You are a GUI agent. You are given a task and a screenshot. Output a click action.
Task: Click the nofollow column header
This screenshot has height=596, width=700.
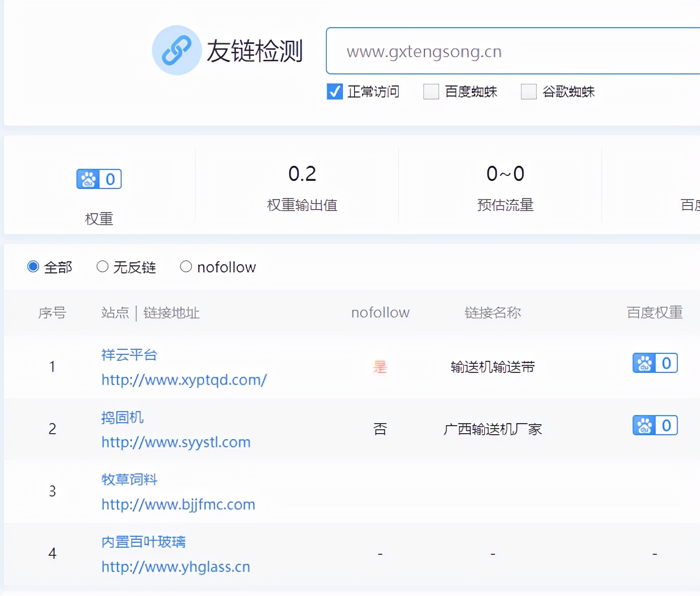(x=380, y=313)
